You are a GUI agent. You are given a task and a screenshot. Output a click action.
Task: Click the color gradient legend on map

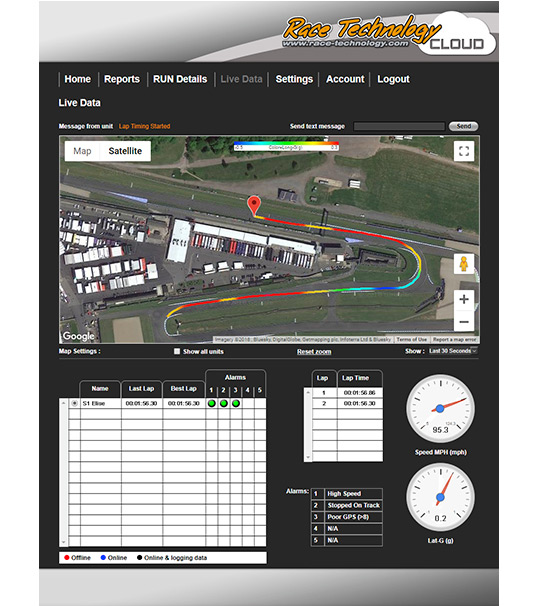click(x=286, y=147)
